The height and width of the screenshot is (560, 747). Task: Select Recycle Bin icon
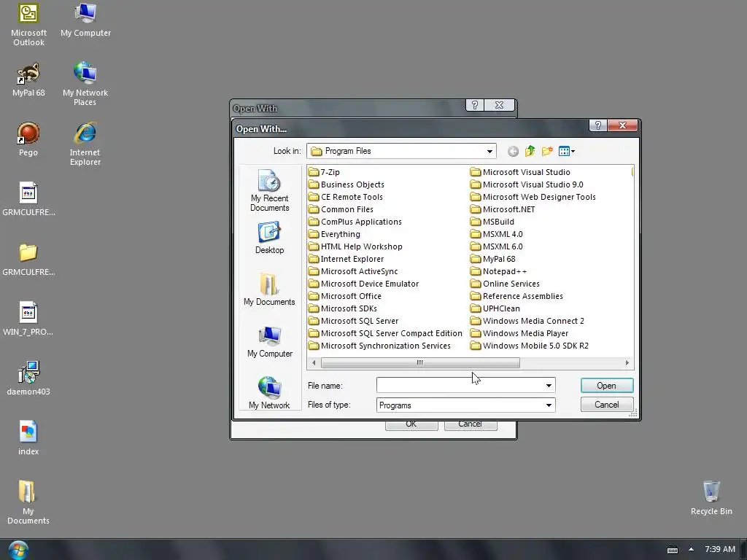(x=711, y=497)
